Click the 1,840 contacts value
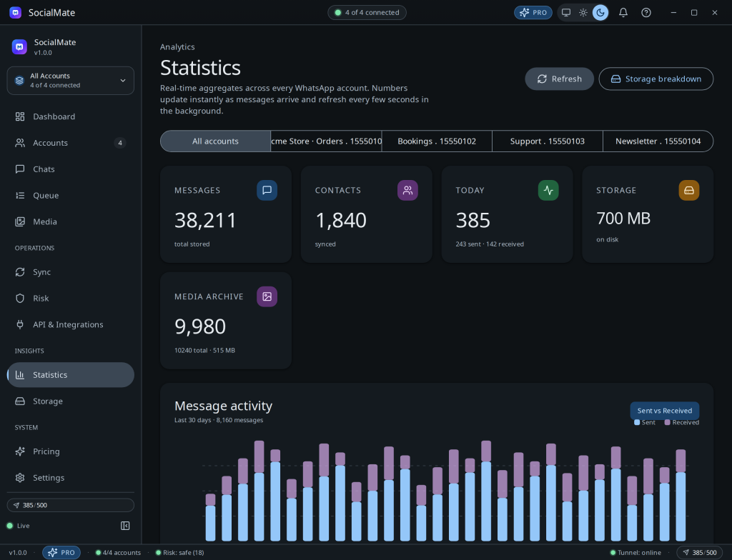The height and width of the screenshot is (560, 732). pos(341,220)
